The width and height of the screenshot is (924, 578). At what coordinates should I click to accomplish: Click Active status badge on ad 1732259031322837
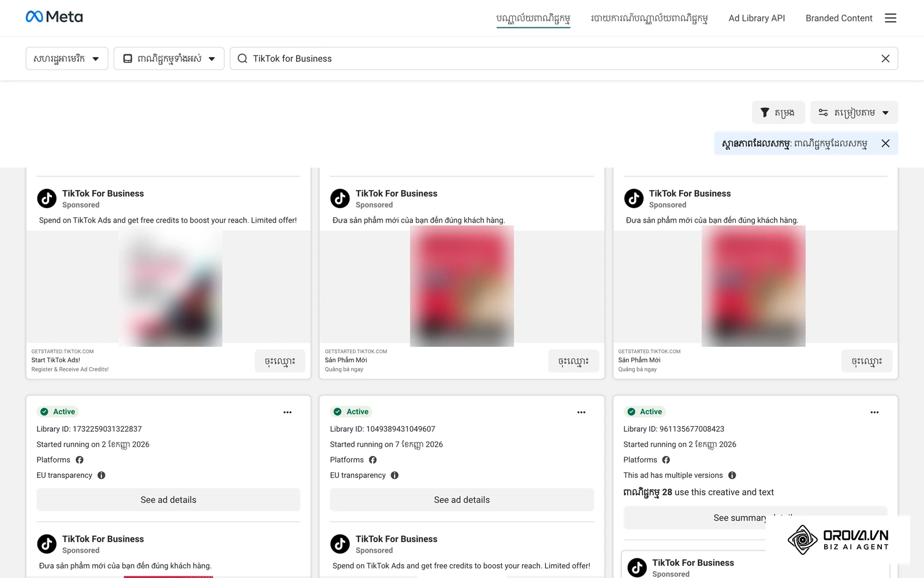pos(58,412)
